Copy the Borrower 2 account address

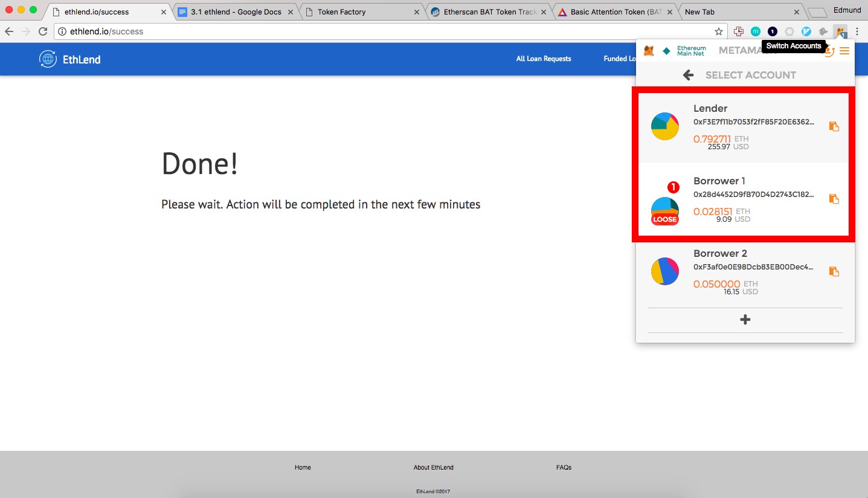pyautogui.click(x=834, y=271)
